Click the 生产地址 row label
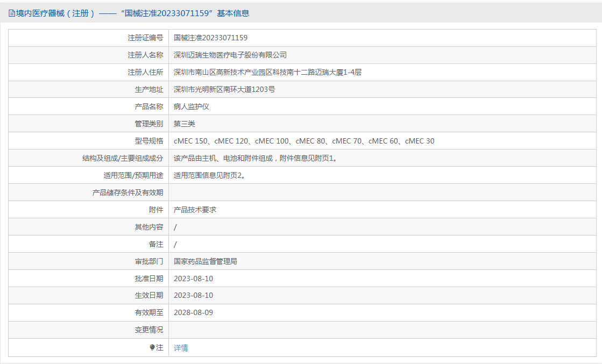602x364 pixels. (x=148, y=89)
